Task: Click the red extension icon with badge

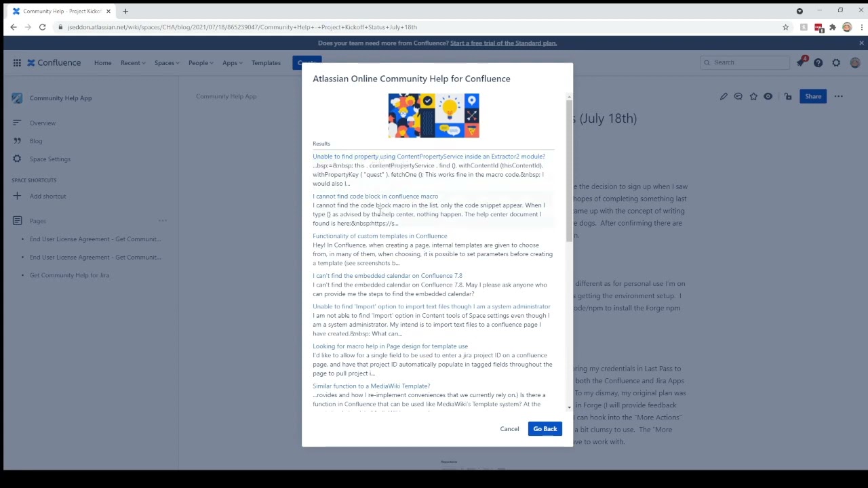Action: coord(818,28)
